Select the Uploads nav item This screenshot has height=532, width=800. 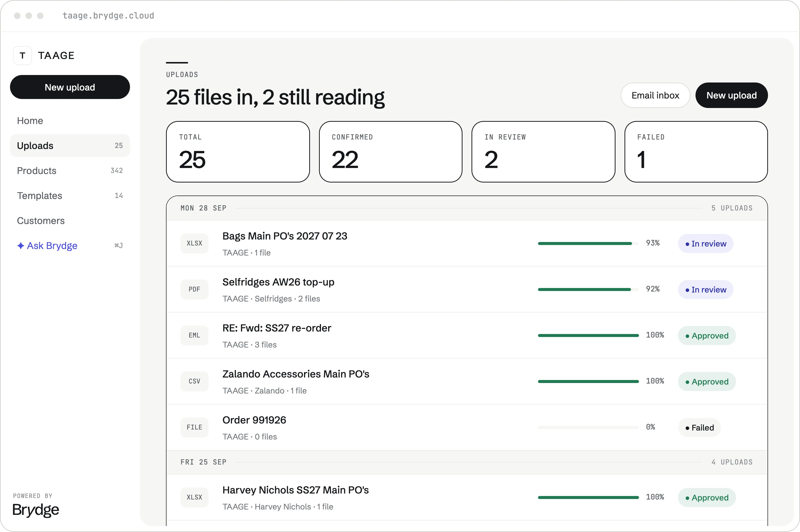70,145
